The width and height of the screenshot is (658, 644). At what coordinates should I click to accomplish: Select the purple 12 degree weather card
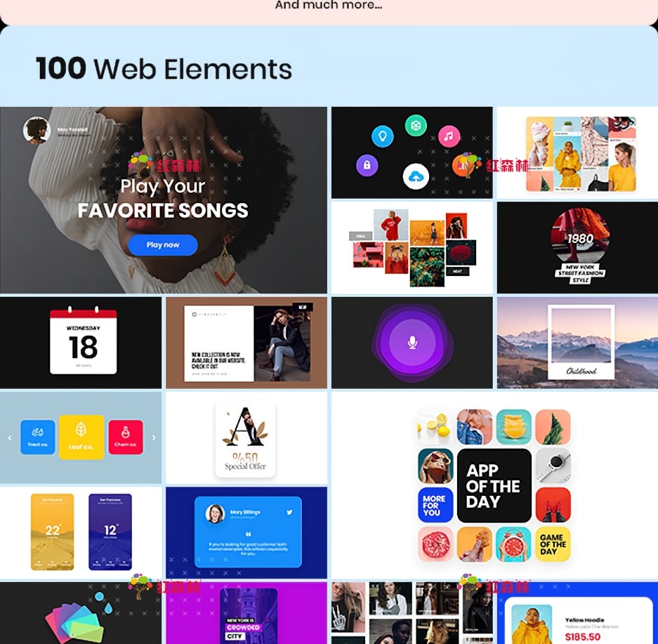(x=110, y=532)
